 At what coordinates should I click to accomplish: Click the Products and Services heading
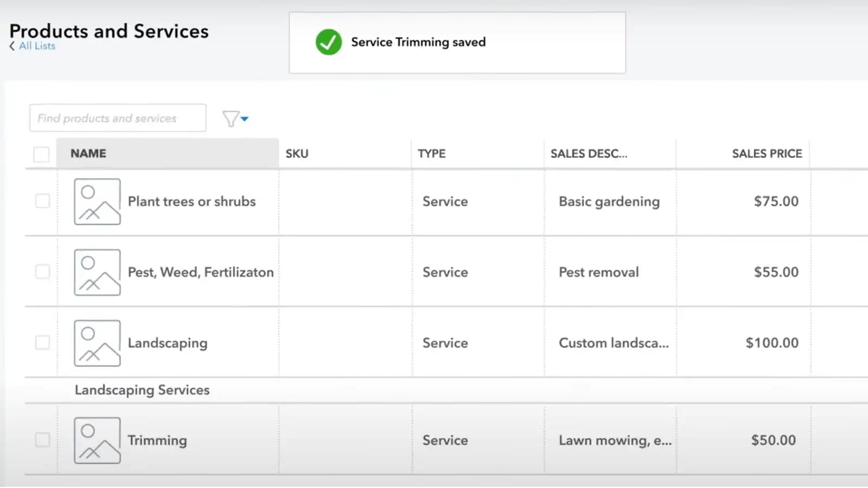click(109, 31)
